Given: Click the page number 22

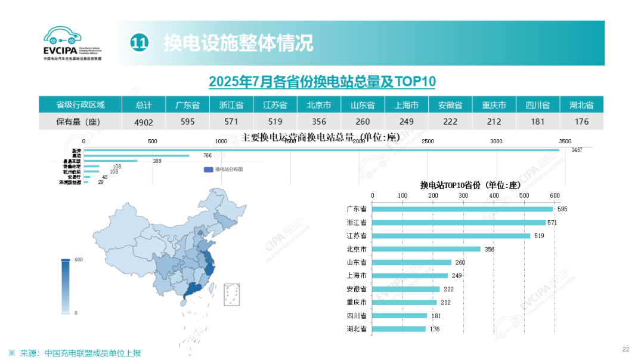Looking at the screenshot, I should pos(626,349).
